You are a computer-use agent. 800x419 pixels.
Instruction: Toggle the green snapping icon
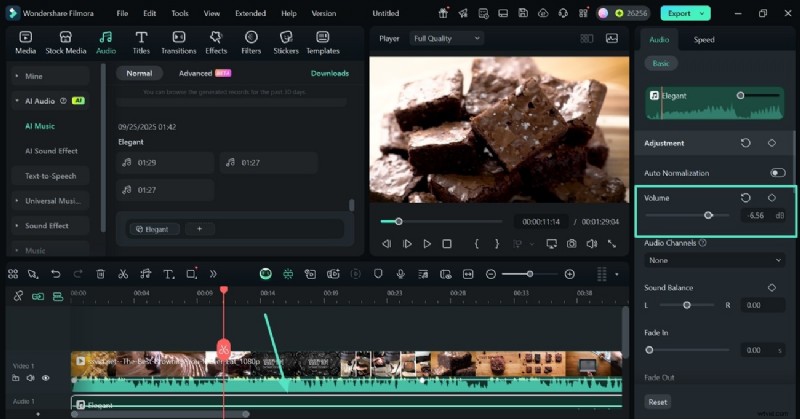pyautogui.click(x=288, y=274)
